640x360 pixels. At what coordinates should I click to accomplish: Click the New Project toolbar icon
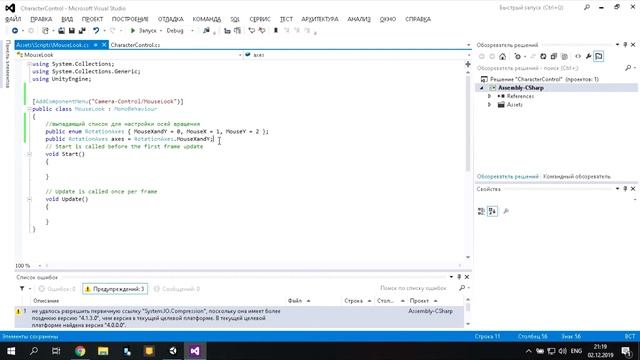click(x=45, y=31)
